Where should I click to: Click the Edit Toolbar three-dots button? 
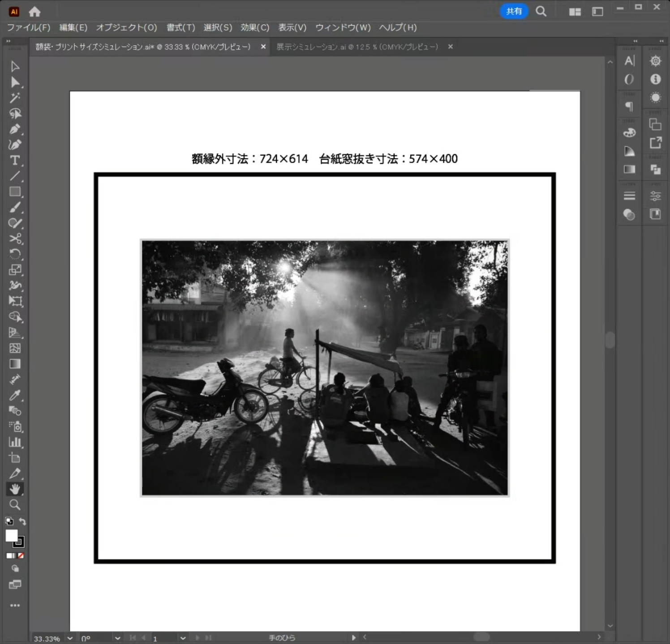[15, 606]
